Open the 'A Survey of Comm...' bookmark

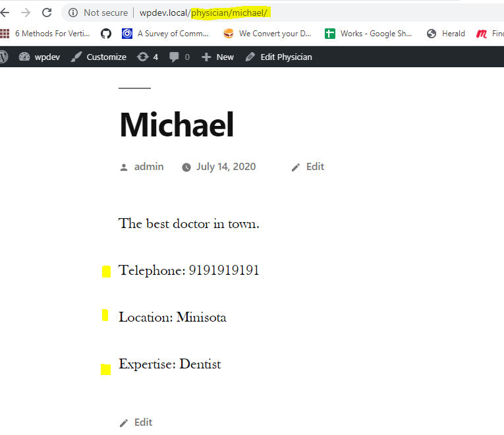[x=165, y=34]
